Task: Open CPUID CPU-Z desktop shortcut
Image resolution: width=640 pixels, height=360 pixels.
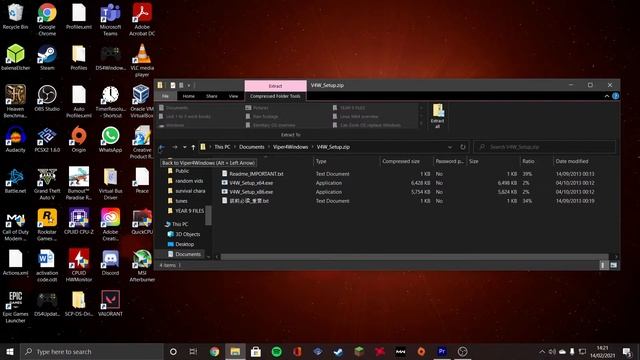Action: click(79, 221)
